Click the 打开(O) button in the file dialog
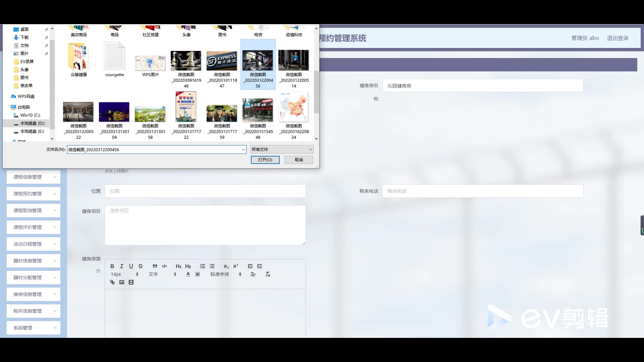Viewport: 644px width, 362px height. 265,160
